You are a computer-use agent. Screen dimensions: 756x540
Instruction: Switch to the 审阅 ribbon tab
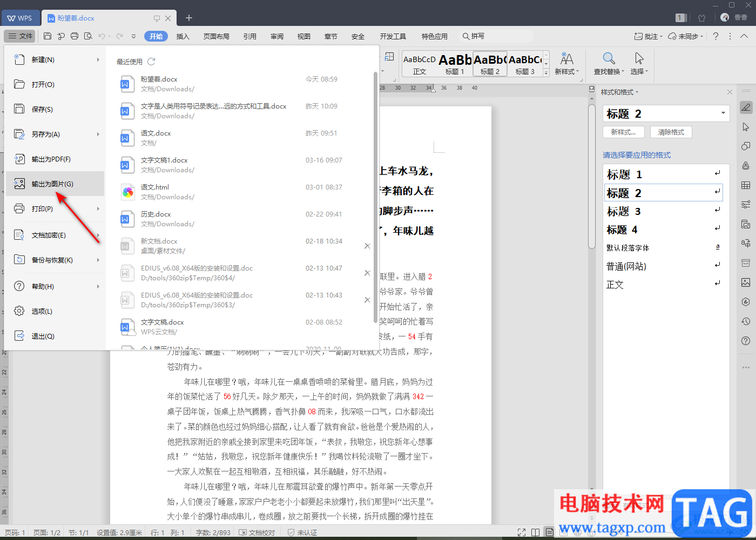coord(277,36)
